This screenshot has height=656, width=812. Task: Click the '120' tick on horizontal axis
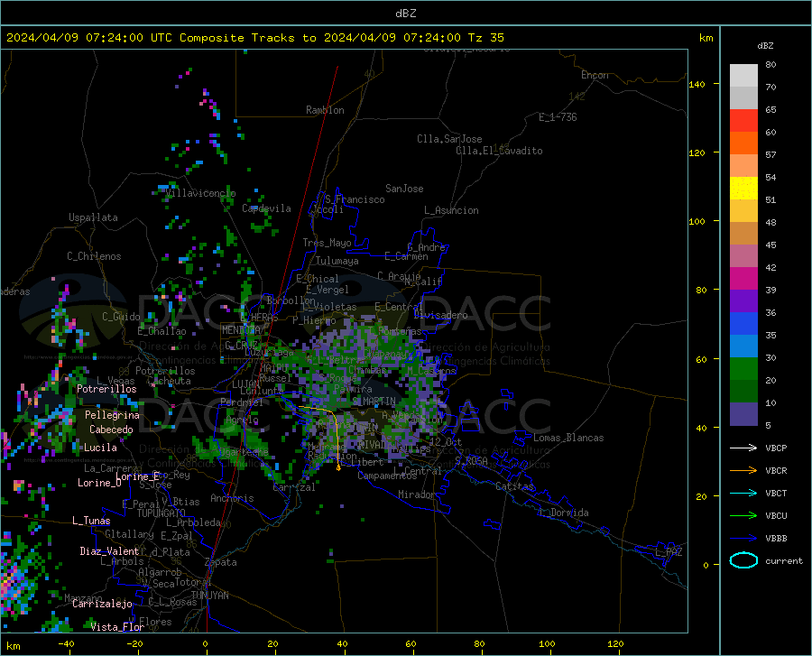point(615,643)
